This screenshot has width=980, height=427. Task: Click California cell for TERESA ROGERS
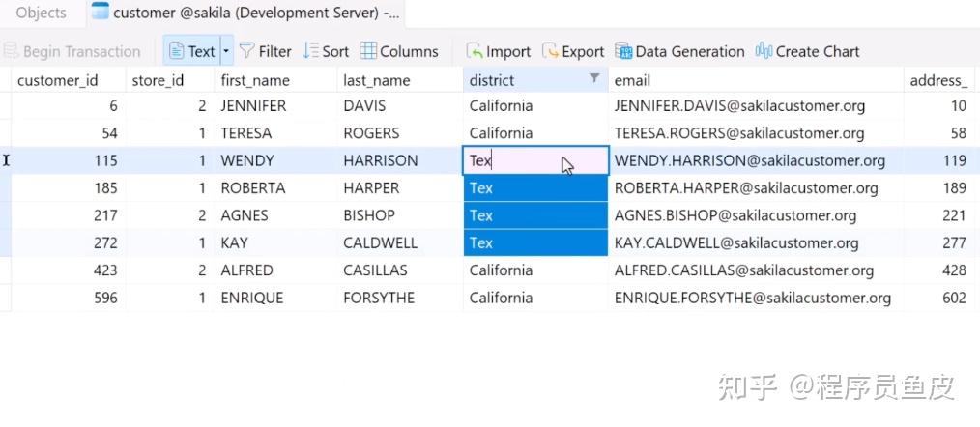(535, 133)
